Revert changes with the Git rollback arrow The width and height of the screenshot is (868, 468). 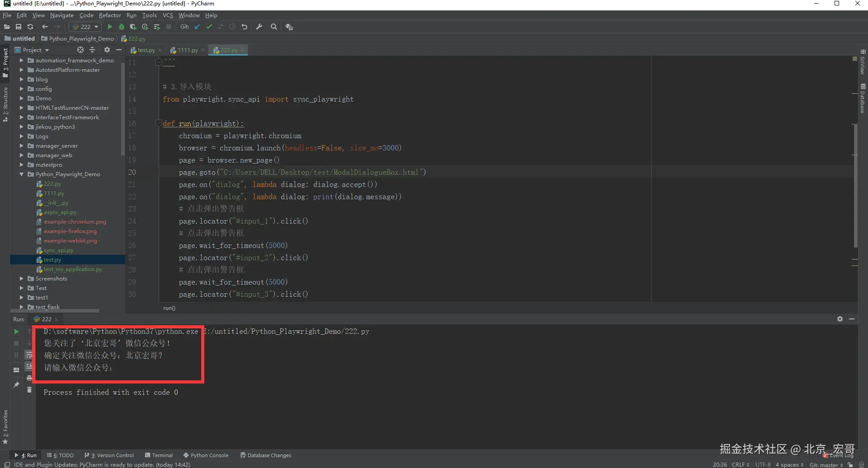(x=245, y=27)
